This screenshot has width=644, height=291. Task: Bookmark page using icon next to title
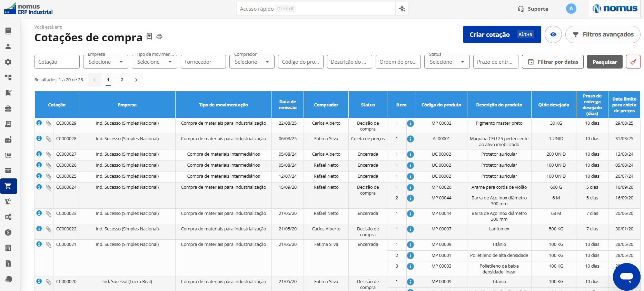149,36
